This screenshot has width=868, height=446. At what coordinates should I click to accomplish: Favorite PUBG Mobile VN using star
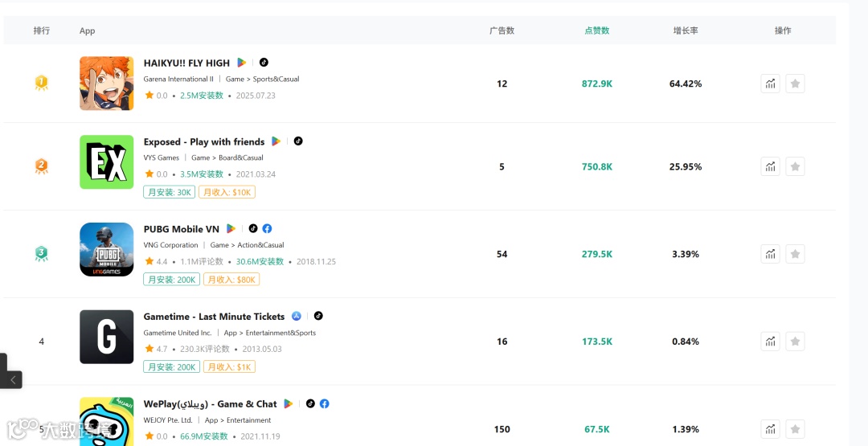[x=795, y=254]
